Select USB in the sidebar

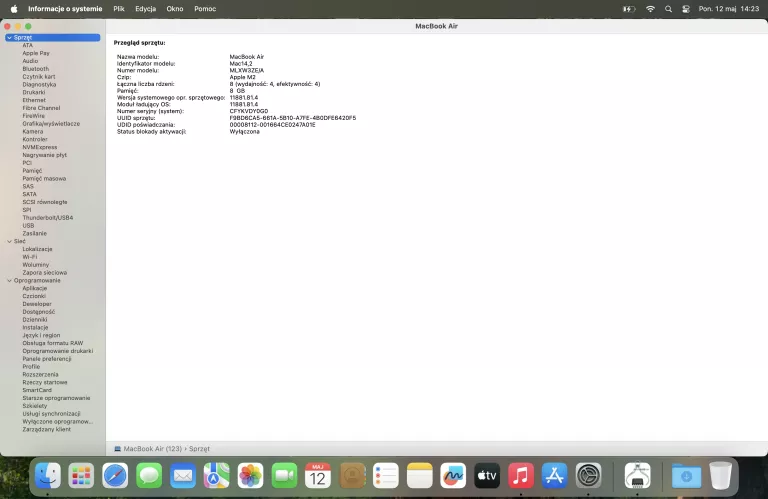[x=28, y=225]
